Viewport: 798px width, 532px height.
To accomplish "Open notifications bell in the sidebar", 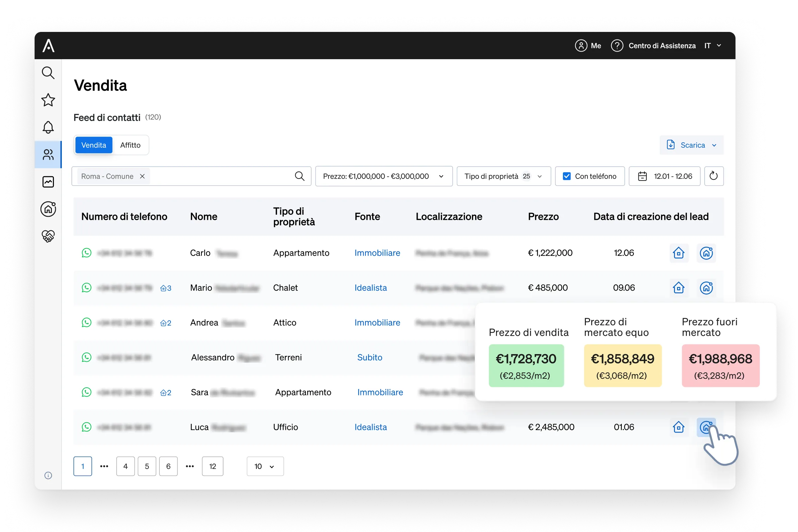I will click(x=48, y=127).
